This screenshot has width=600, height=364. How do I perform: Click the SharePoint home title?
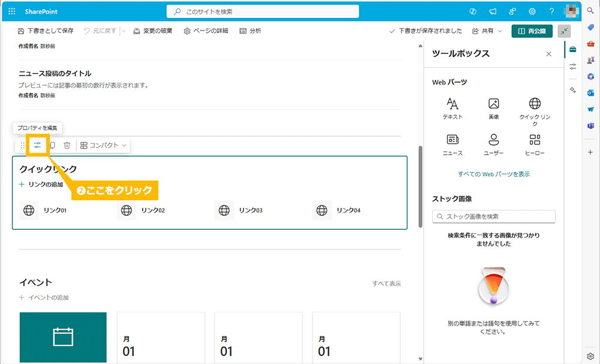(41, 11)
